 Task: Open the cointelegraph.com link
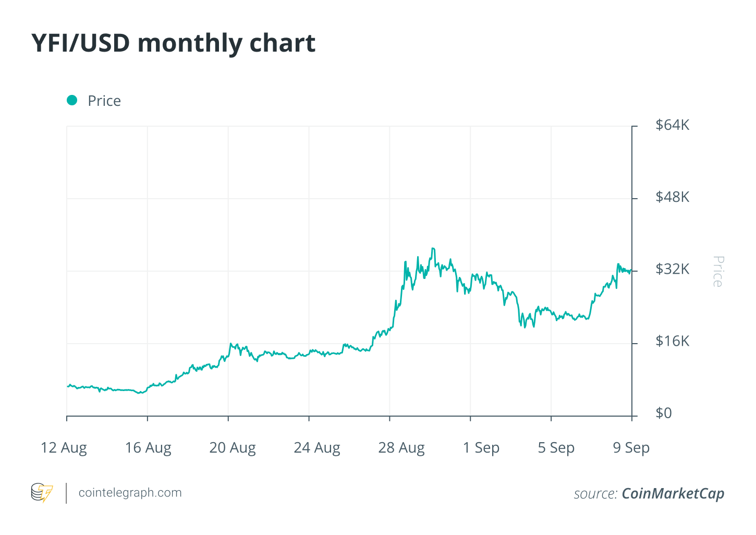point(130,493)
